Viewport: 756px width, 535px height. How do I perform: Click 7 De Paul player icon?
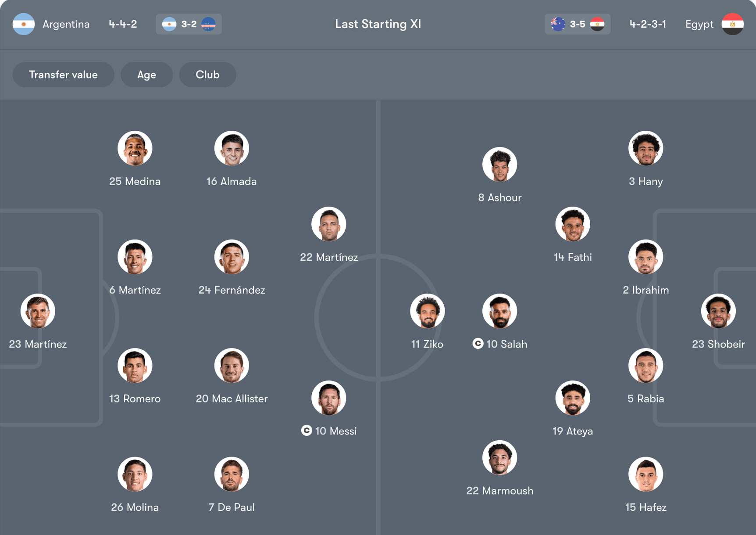coord(232,474)
